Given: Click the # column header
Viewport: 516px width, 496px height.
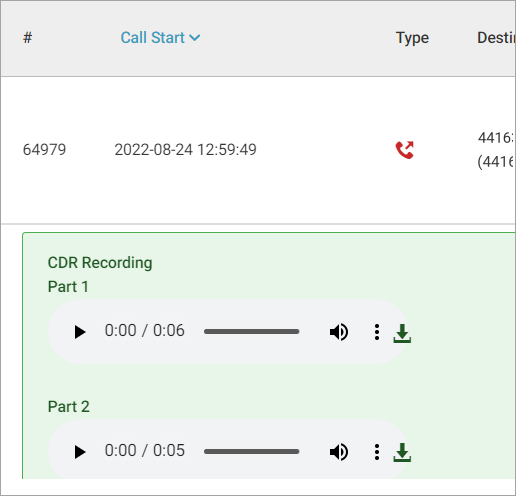Looking at the screenshot, I should (x=28, y=38).
